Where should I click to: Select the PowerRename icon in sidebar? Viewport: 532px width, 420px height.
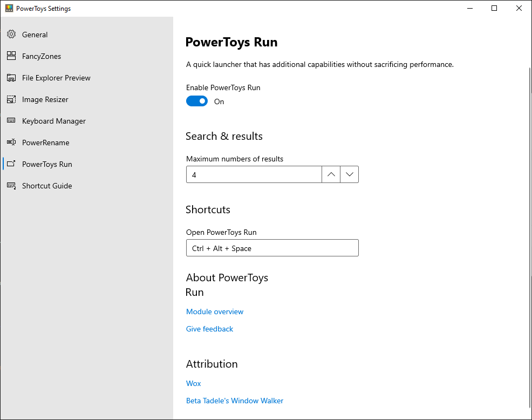(11, 143)
